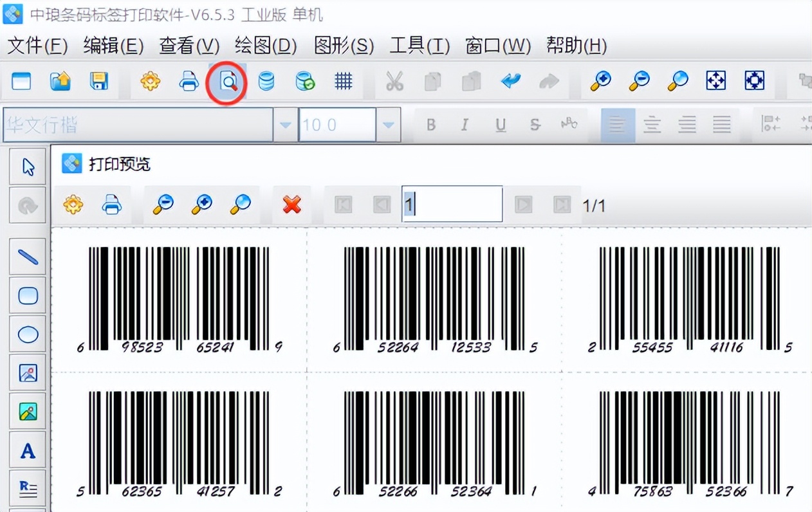The width and height of the screenshot is (812, 512).
Task: Zoom in within print preview
Action: (x=201, y=205)
